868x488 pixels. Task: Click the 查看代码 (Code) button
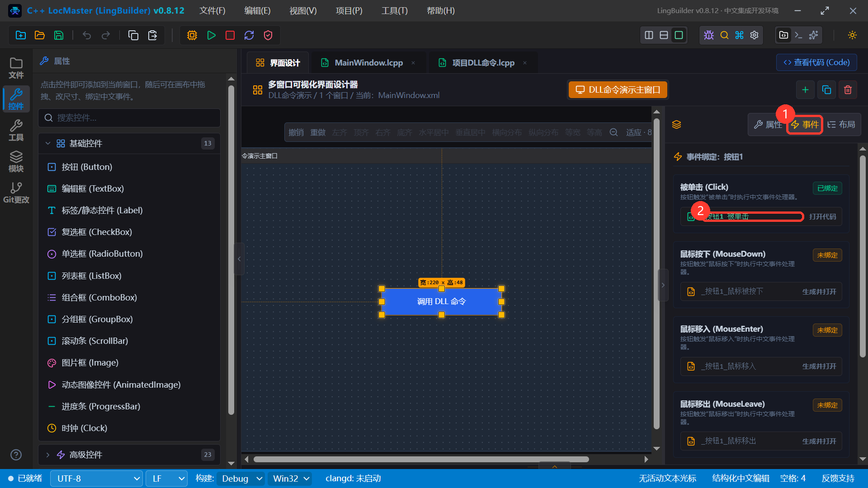[816, 62]
